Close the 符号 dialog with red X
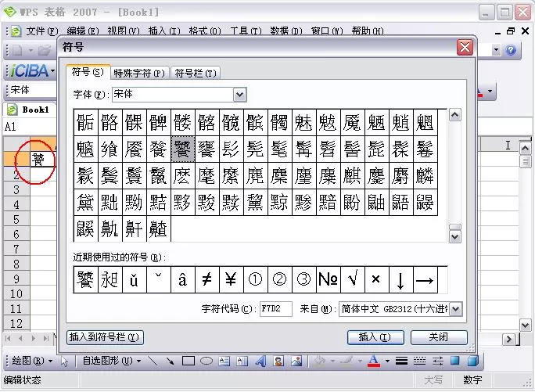Screen dimensions: 535x392 (x=465, y=47)
